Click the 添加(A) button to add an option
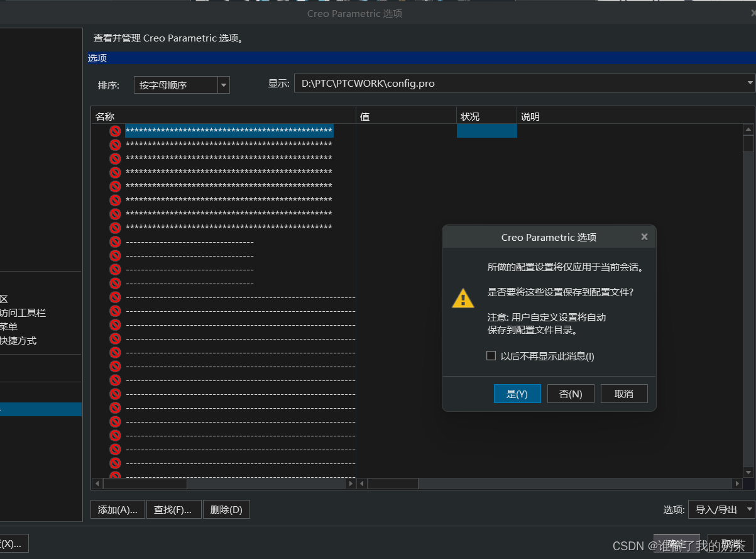 pyautogui.click(x=117, y=509)
